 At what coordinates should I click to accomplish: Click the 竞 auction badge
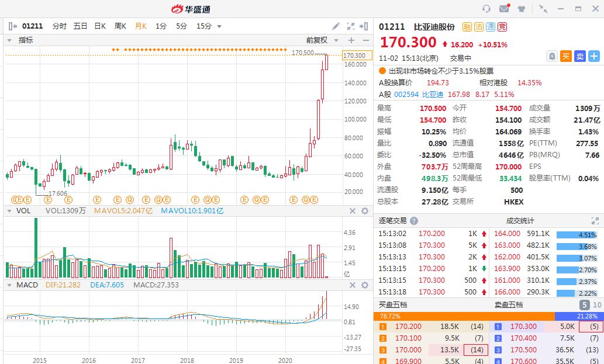tap(502, 26)
